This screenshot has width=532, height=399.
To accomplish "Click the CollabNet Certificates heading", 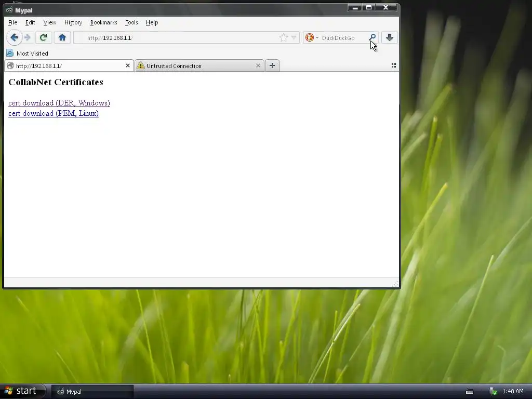I will click(x=56, y=82).
